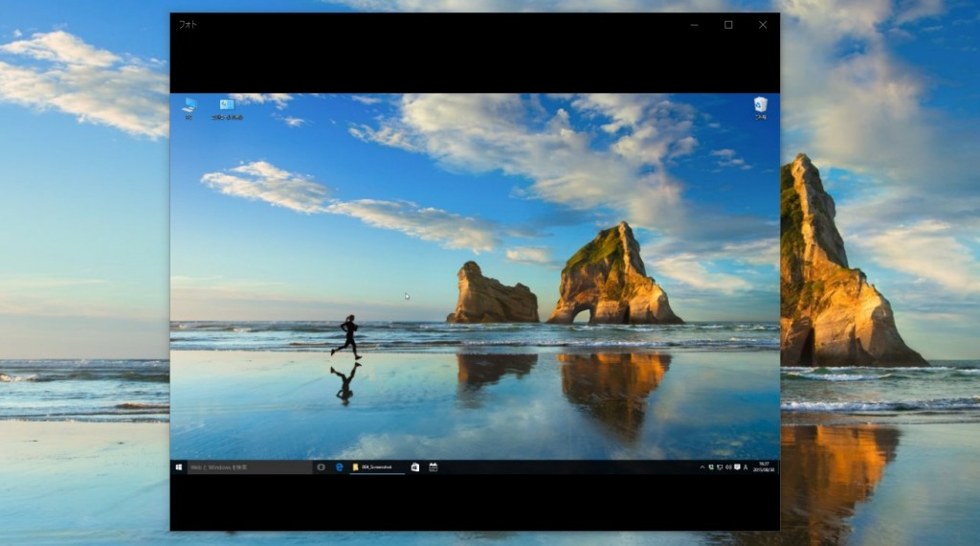Click the IME 'A' indicator in the pictured tray

[746, 467]
